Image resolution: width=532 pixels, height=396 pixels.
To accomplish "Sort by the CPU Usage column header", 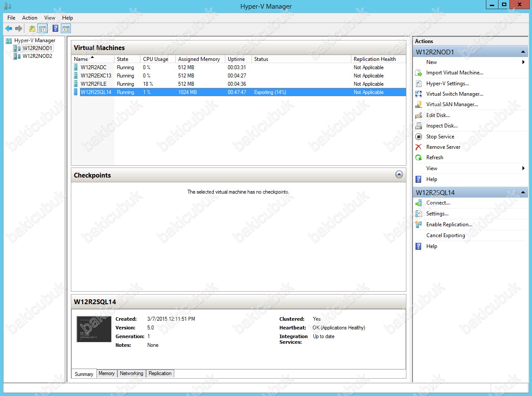I will tap(158, 59).
